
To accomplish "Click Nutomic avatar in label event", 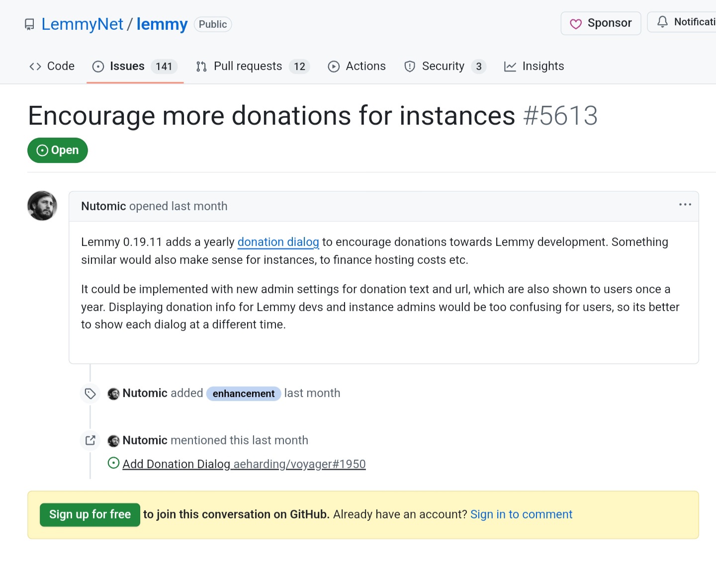I will (x=114, y=394).
